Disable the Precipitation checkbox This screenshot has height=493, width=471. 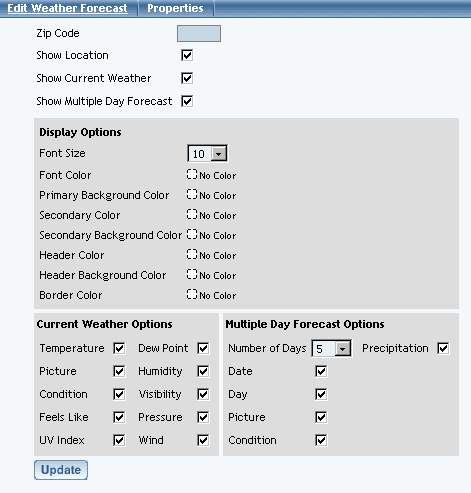[443, 348]
